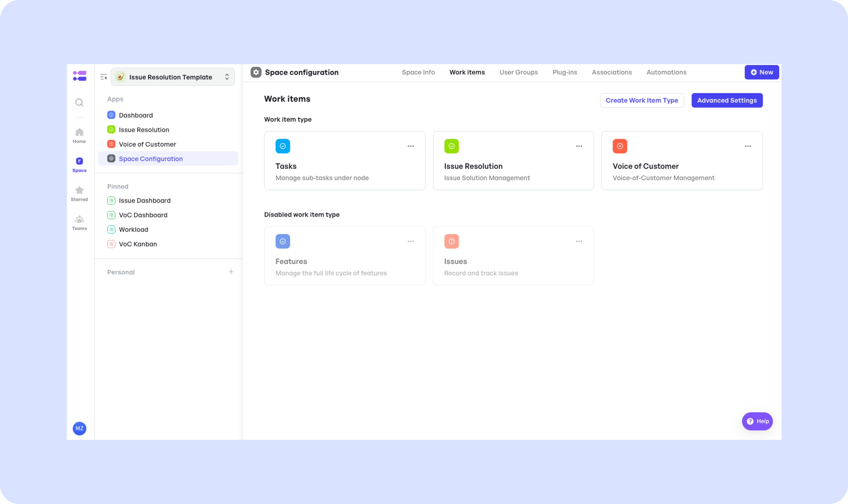Go to Home in left rail
Screen dimensions: 848x504
click(x=79, y=136)
